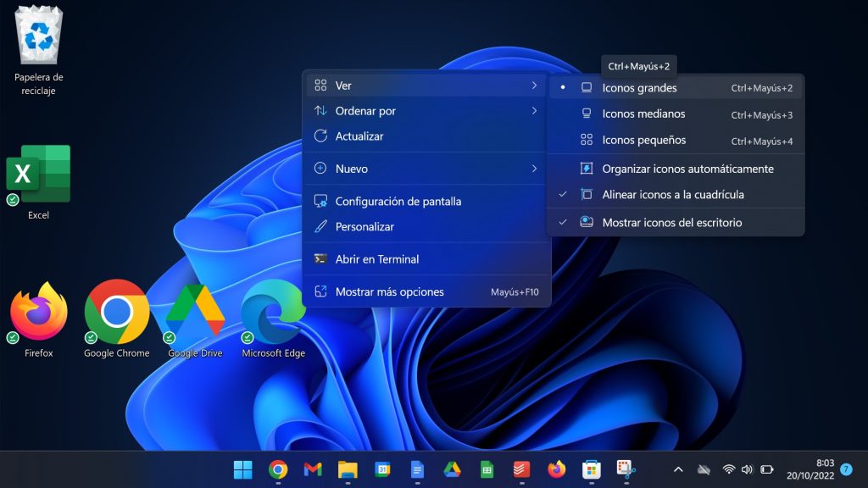Image resolution: width=868 pixels, height=488 pixels.
Task: Toggle Mostrar iconos del escritorio
Action: tap(676, 223)
